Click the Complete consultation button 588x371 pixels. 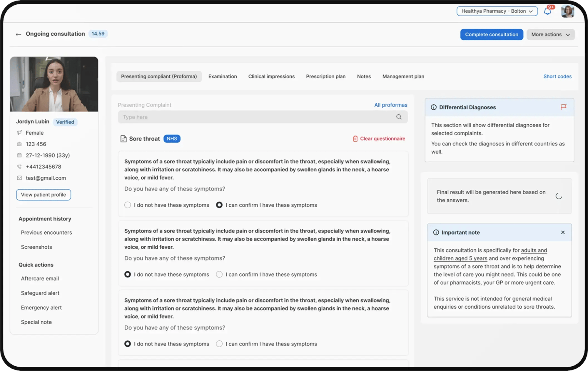coord(492,34)
